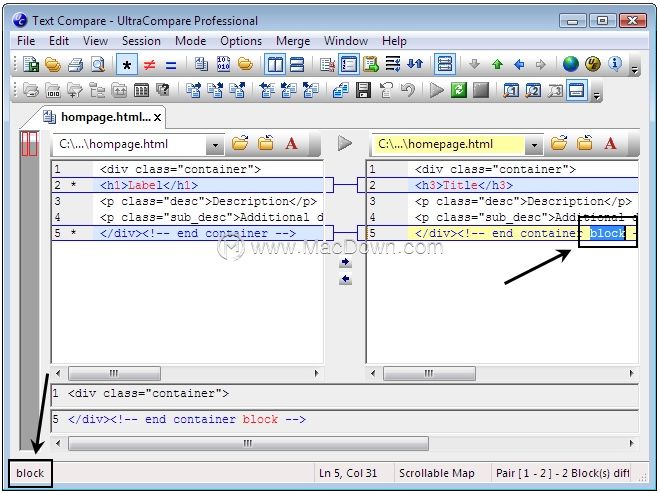Open the Edit menu
660x493 pixels.
pos(59,41)
